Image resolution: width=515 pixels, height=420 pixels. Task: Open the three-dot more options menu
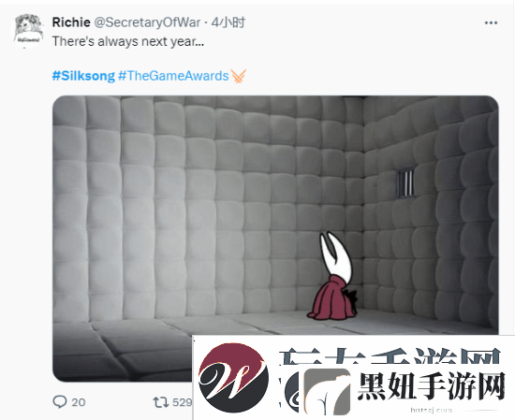(x=491, y=22)
